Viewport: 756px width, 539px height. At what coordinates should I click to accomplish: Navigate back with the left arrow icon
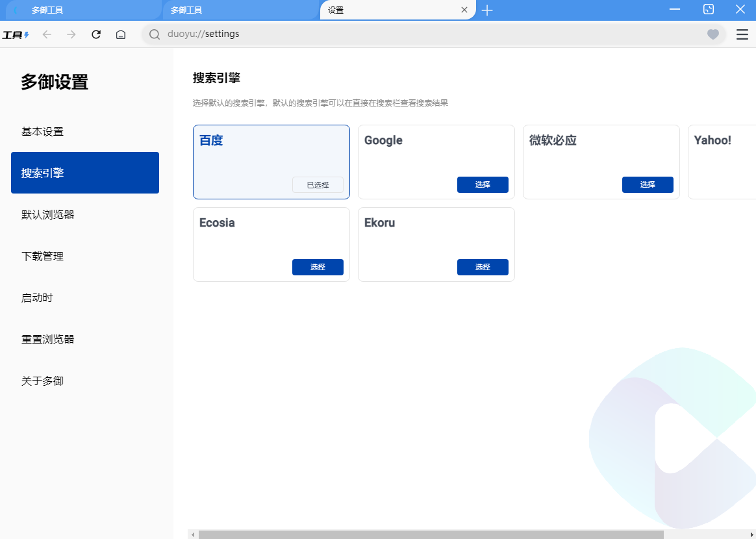tap(46, 34)
